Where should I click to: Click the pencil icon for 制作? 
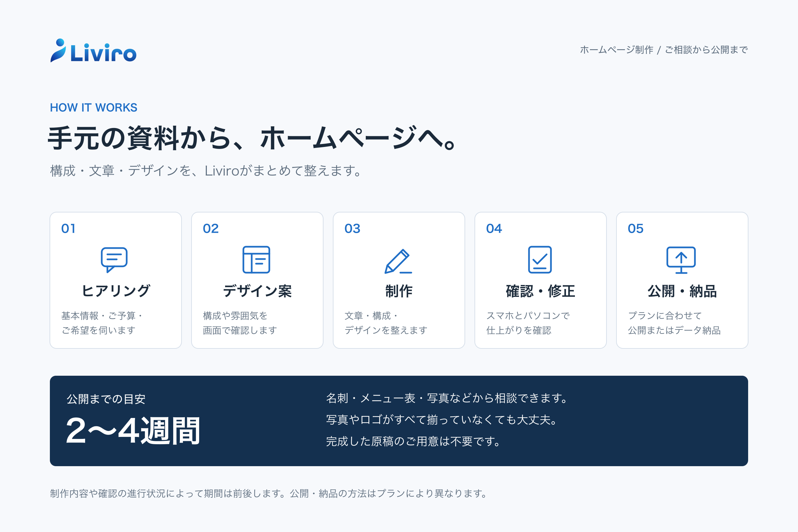pos(398,261)
